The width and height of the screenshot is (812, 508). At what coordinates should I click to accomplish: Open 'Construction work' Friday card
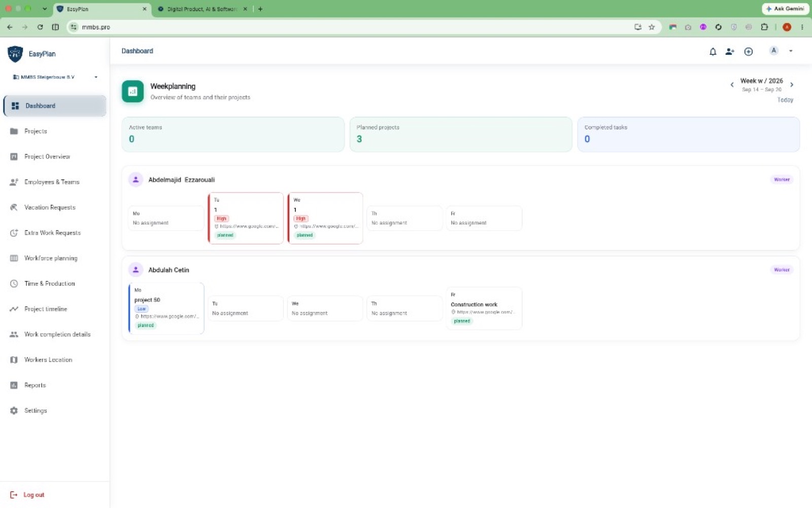[484, 308]
